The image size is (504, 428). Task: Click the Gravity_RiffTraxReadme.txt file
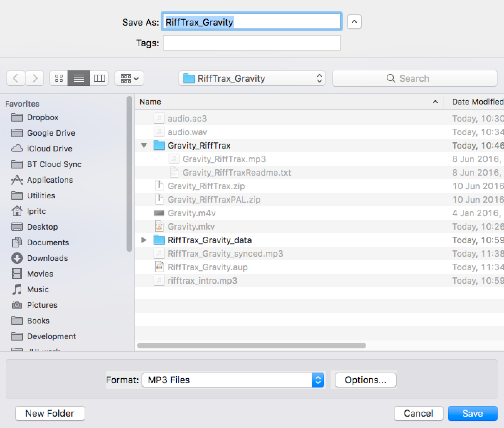(320, 172)
